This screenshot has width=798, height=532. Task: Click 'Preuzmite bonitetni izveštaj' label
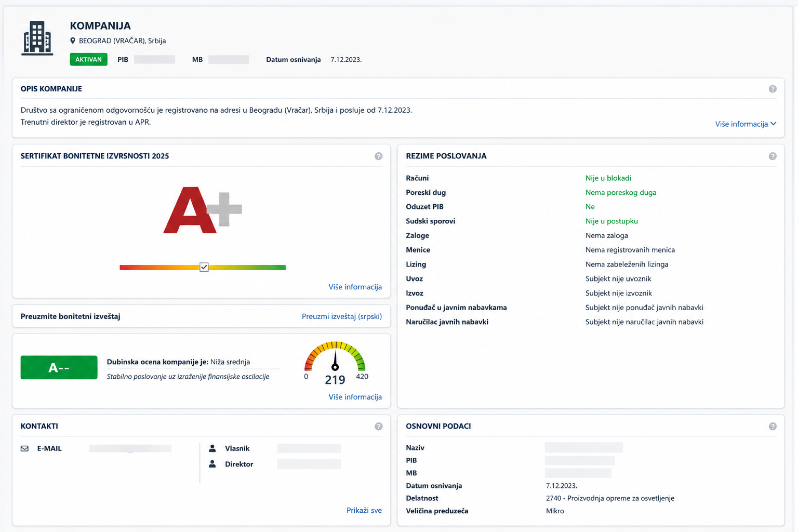[71, 316]
